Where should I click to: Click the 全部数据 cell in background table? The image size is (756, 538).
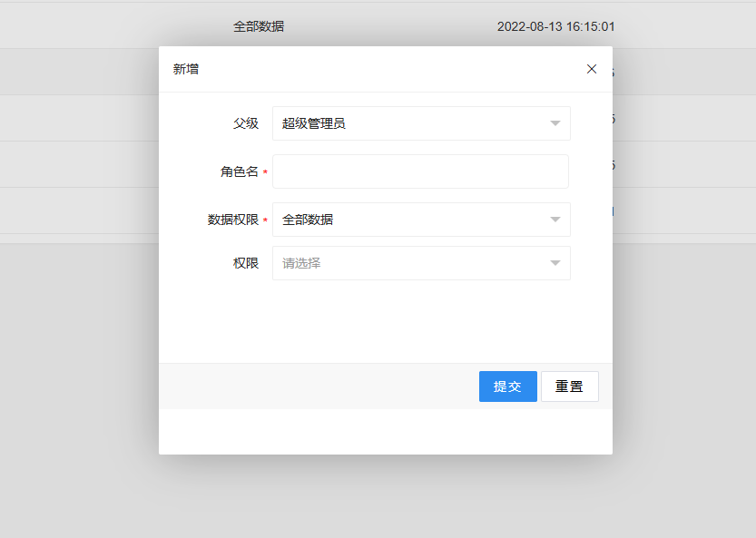tap(259, 26)
